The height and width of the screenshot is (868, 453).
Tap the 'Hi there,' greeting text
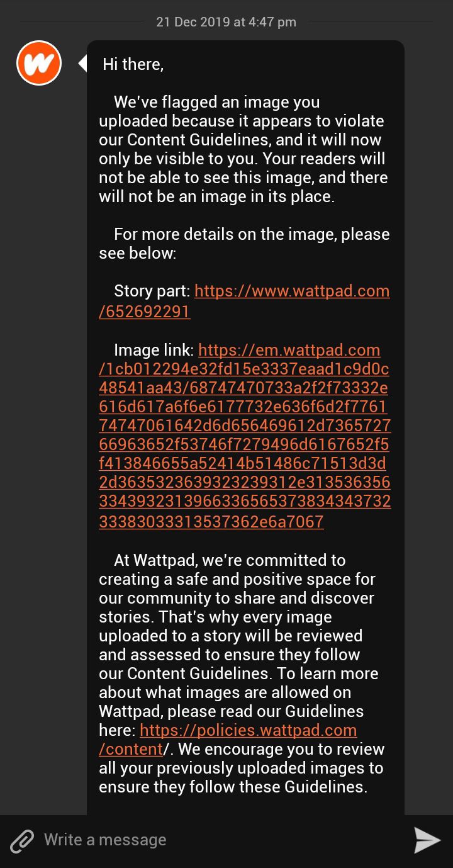(133, 64)
